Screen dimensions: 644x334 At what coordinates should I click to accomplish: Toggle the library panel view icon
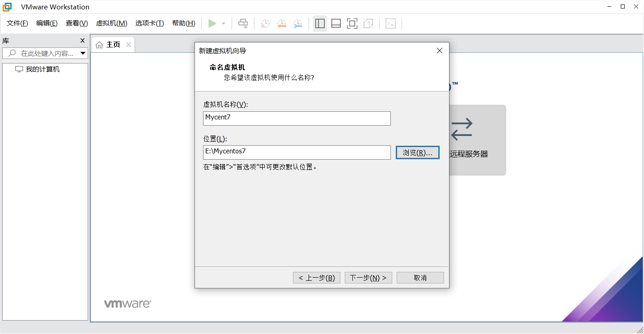point(320,23)
